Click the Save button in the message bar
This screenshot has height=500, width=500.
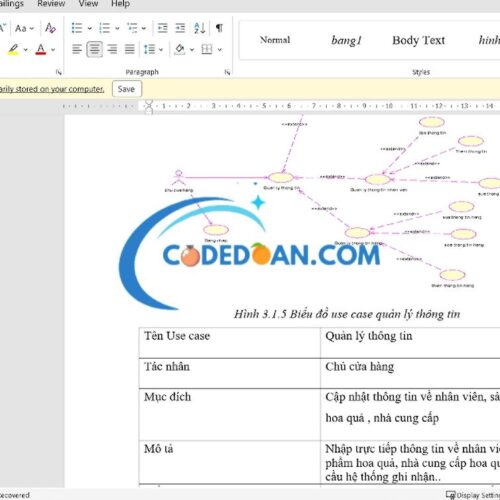pos(126,89)
